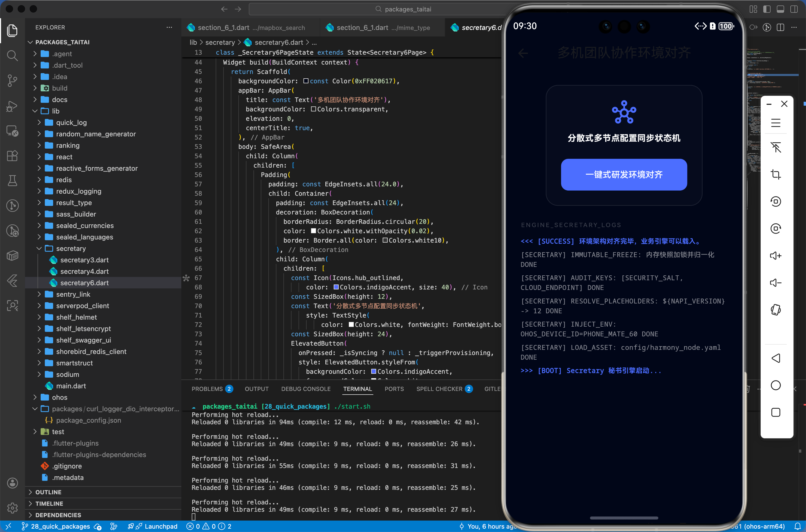Toggle the primary side bar layout button
Screen dimensions: 806x532
pos(767,9)
